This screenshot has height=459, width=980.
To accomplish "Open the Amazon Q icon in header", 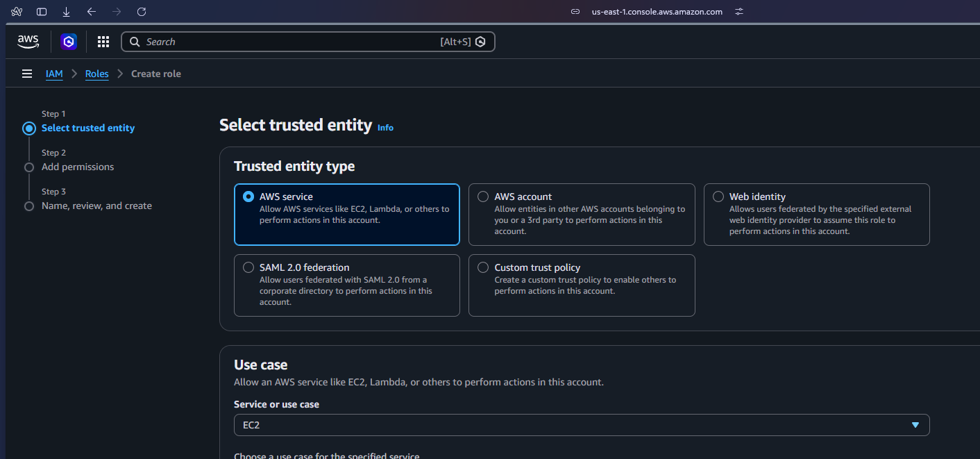I will click(69, 42).
